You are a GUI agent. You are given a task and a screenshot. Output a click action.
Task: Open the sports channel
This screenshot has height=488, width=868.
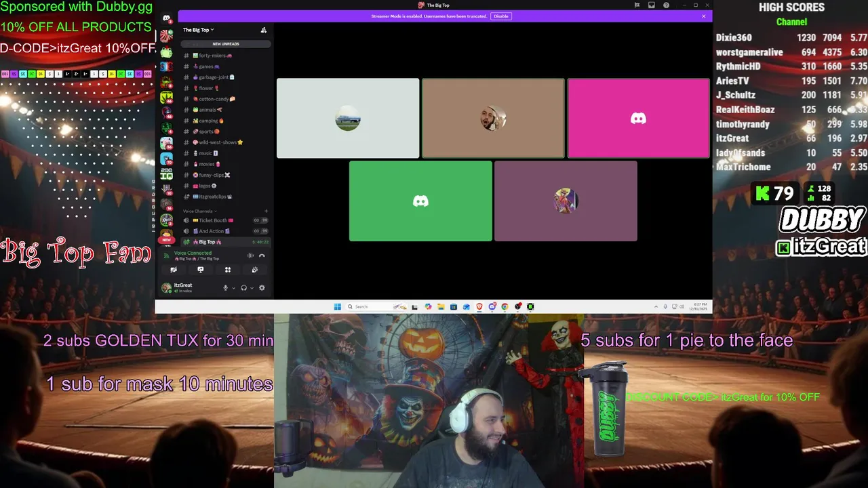225,131
